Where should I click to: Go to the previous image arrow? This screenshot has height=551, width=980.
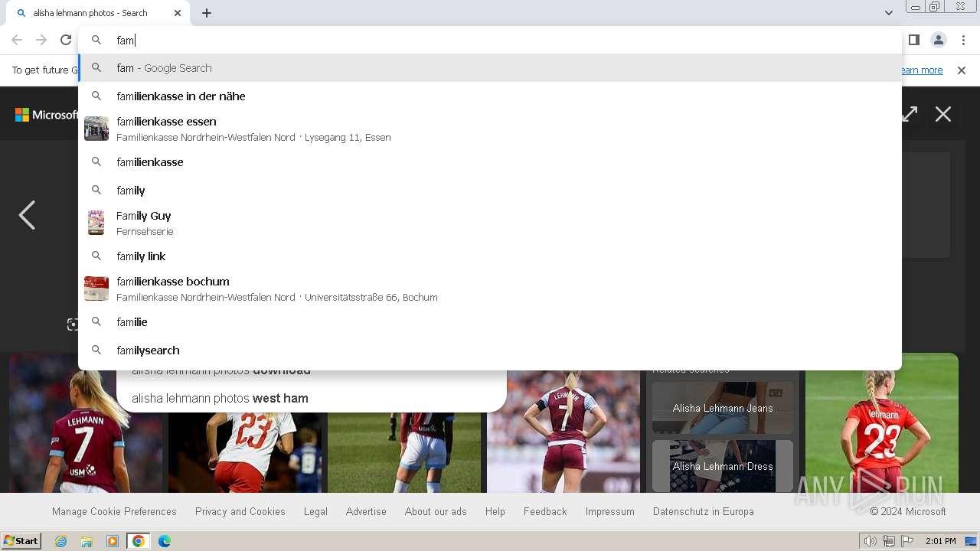click(x=27, y=215)
